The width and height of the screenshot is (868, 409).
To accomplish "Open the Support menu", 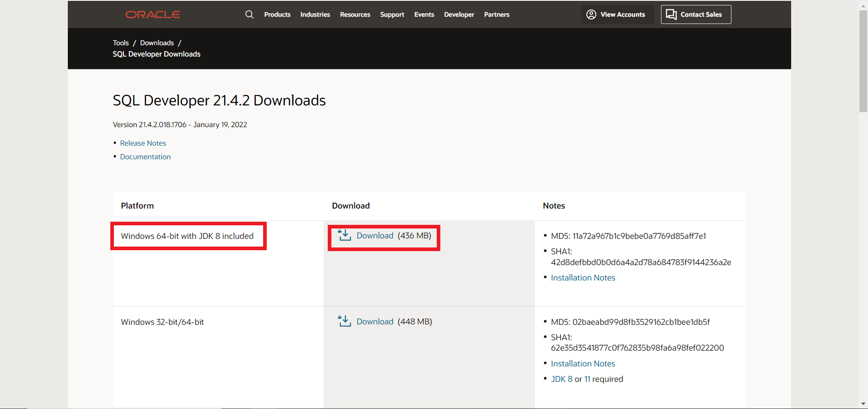I will coord(392,14).
